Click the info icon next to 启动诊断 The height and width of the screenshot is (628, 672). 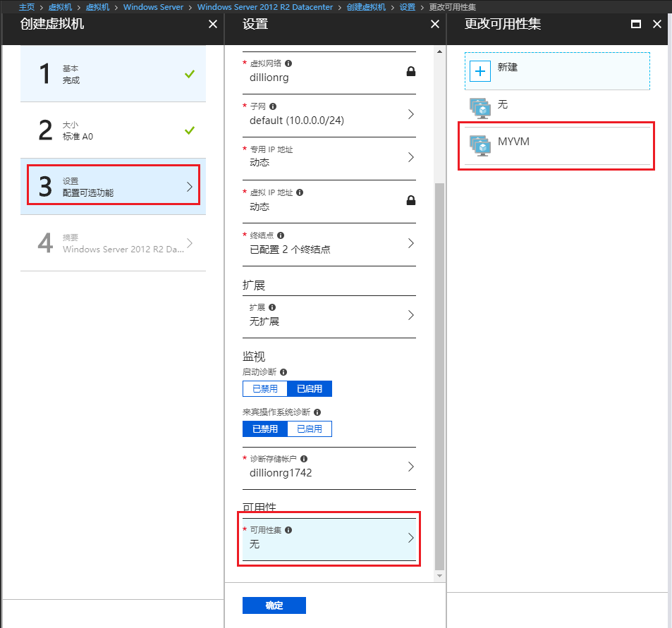283,372
